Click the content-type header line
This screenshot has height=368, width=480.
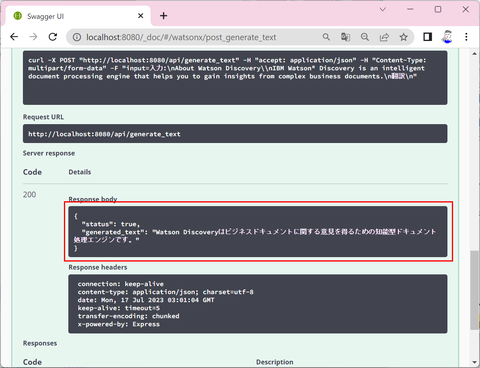pos(166,292)
